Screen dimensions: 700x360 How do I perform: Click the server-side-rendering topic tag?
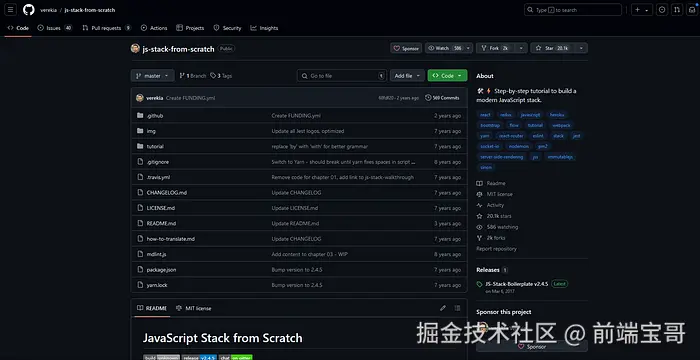tap(501, 157)
